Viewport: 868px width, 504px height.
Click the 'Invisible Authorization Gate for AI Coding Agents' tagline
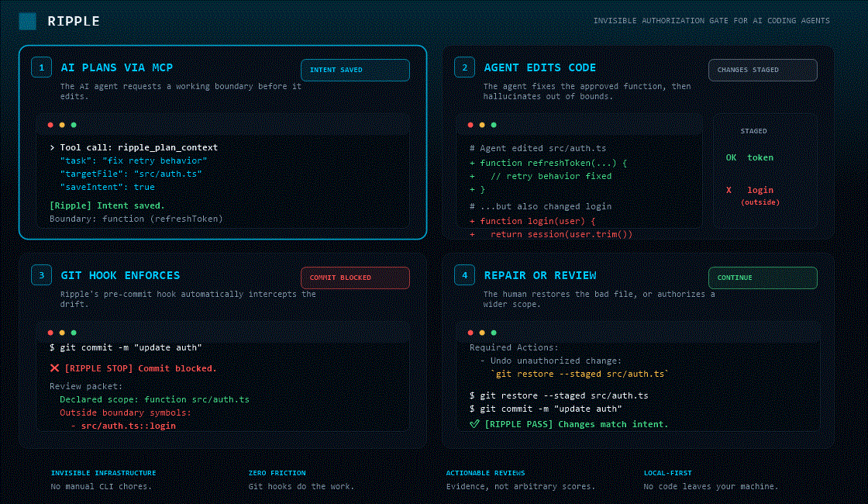click(711, 20)
